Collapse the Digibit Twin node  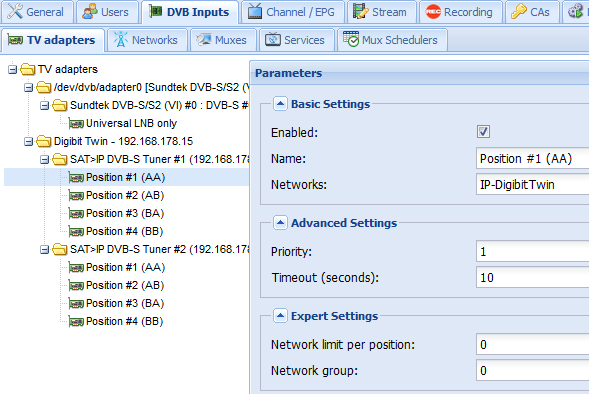[x=29, y=142]
